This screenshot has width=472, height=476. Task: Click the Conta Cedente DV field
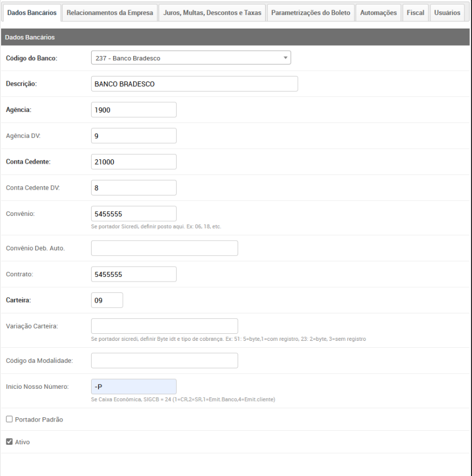pos(134,188)
